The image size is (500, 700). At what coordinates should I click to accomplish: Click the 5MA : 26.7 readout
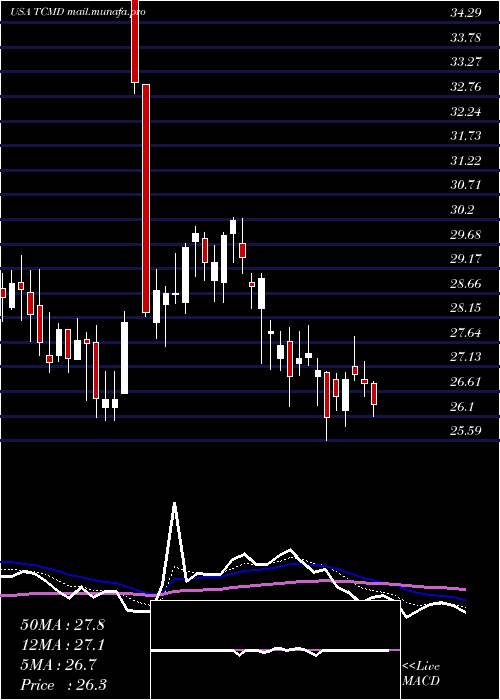[x=58, y=665]
